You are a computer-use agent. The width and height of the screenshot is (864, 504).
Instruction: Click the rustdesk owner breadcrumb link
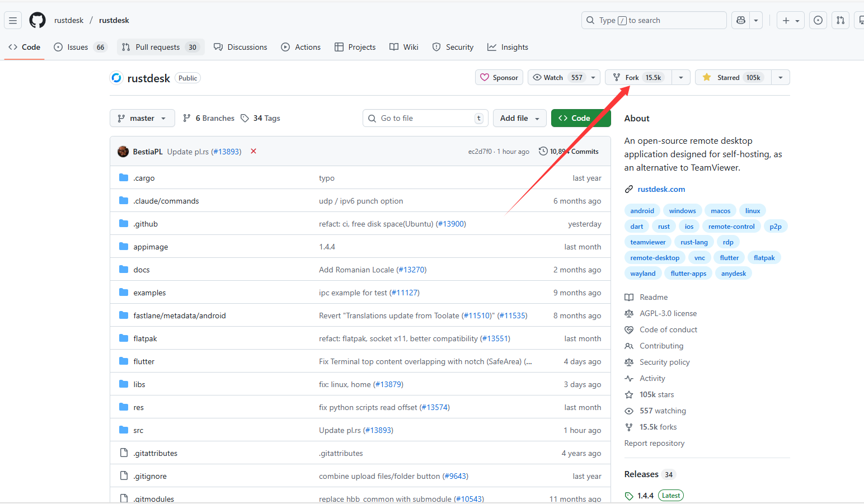tap(69, 20)
